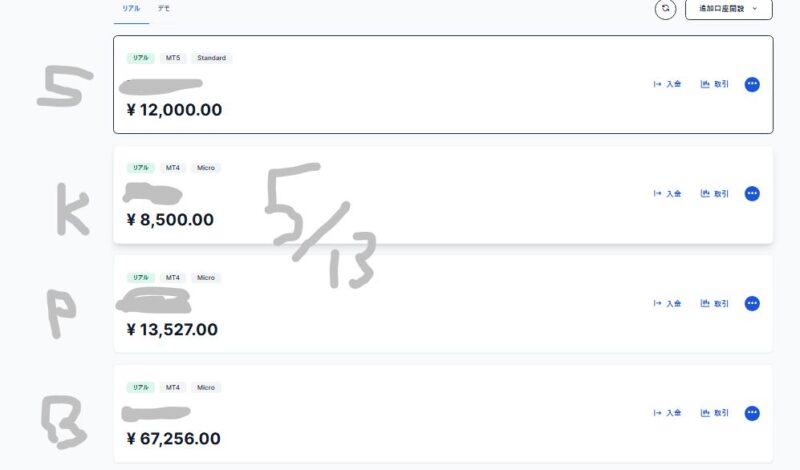Select the MT5 Standard account card

[443, 85]
